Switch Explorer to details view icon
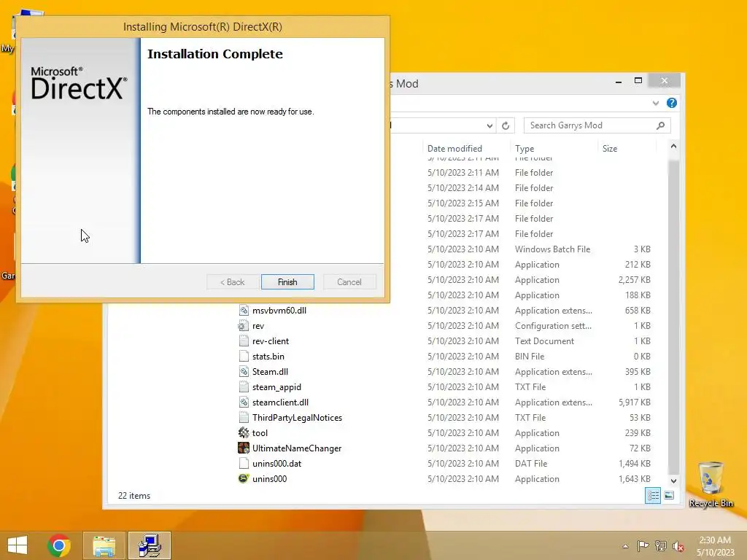747x560 pixels. (653, 496)
